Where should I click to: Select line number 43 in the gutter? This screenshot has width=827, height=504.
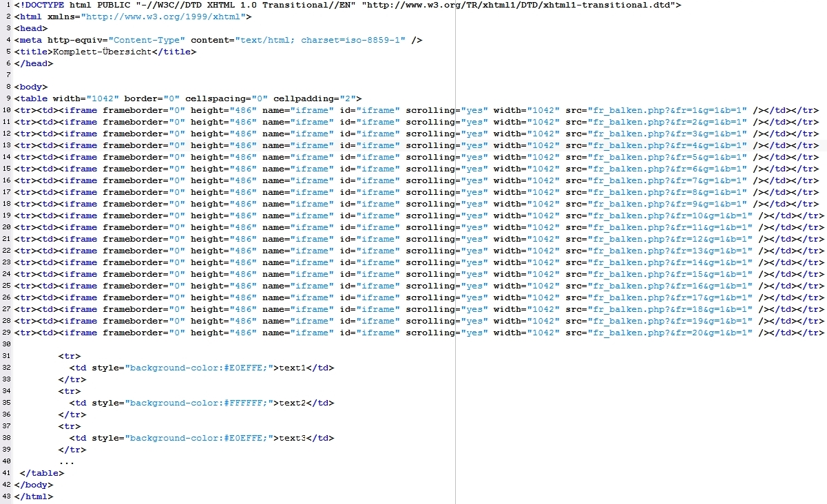coord(6,496)
